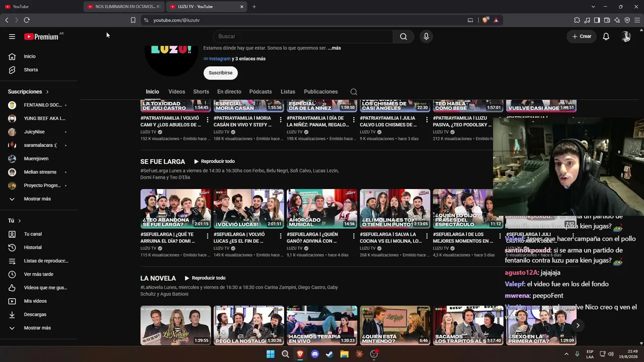Open the En directo tab

(229, 92)
